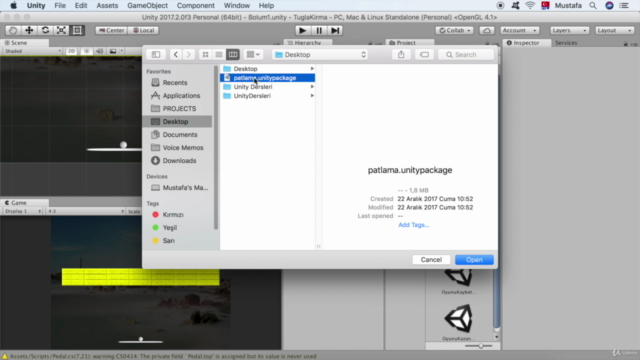
Task: Select the Hand tool in Unity toolbar
Action: coord(13,30)
